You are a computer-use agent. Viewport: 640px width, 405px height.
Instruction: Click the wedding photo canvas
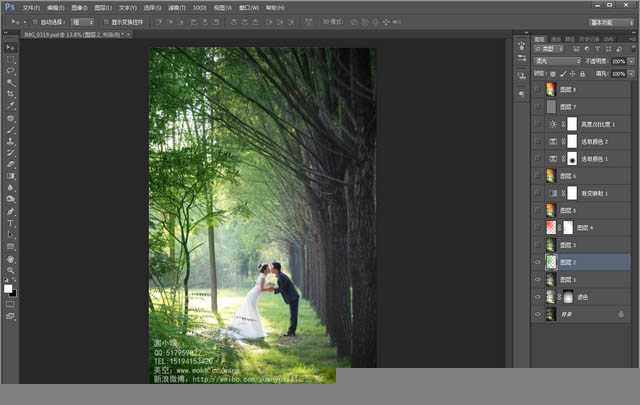pos(262,215)
